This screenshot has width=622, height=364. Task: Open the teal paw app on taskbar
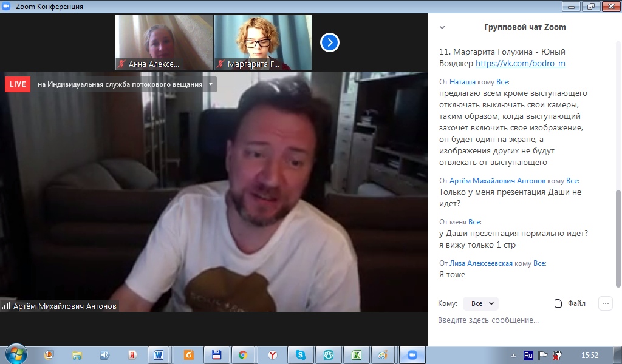(328, 355)
